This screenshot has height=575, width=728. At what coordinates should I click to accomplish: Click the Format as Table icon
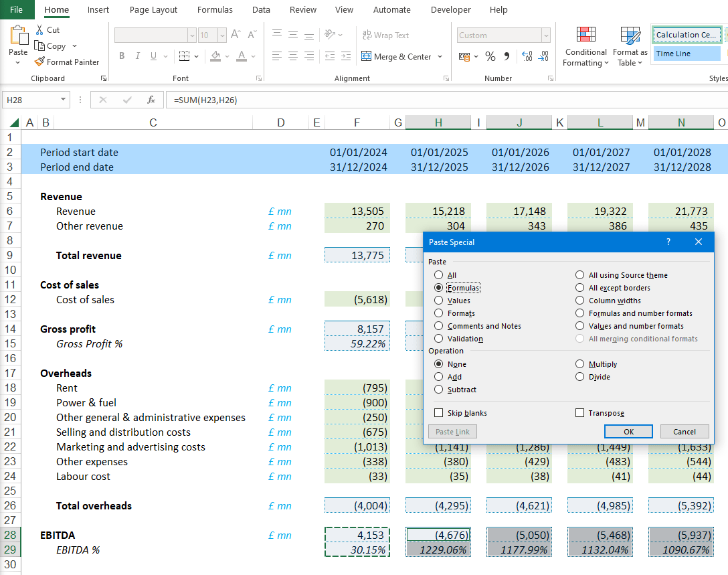pos(630,35)
